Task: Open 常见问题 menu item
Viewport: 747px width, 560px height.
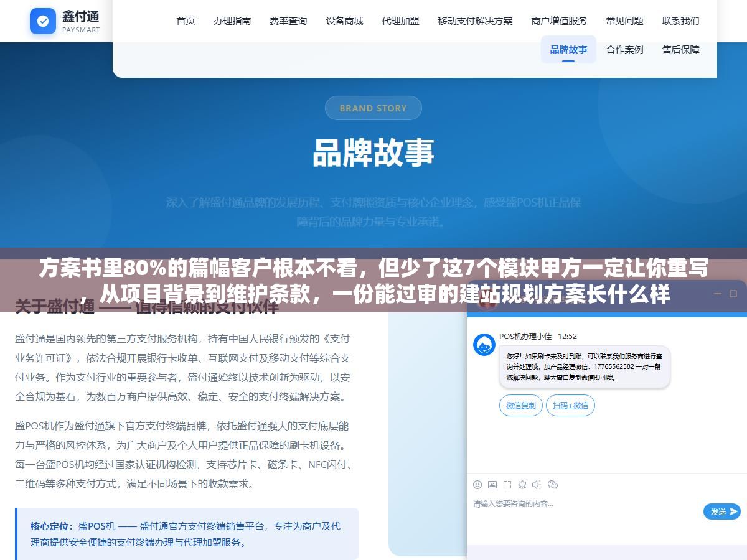Action: [624, 21]
